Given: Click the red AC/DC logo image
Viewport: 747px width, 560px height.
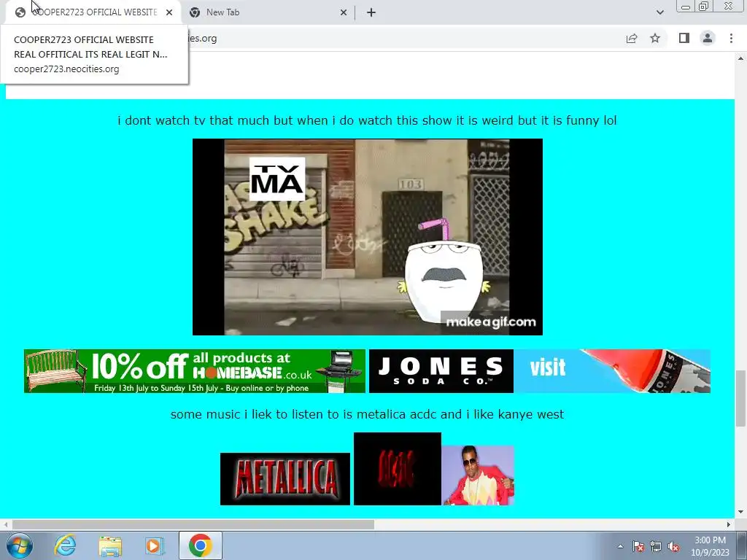Looking at the screenshot, I should pyautogui.click(x=398, y=469).
